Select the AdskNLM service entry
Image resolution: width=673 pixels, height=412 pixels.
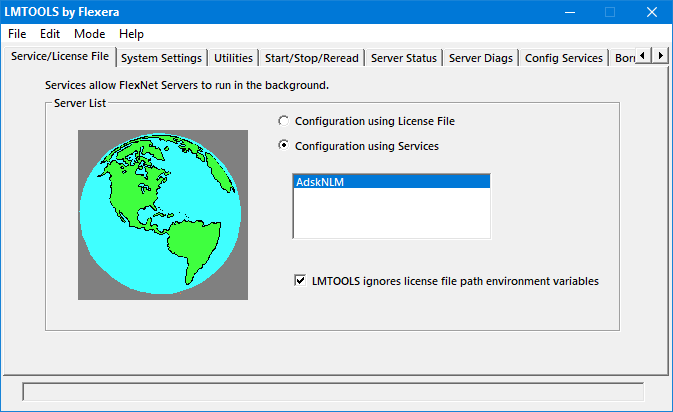pyautogui.click(x=391, y=182)
